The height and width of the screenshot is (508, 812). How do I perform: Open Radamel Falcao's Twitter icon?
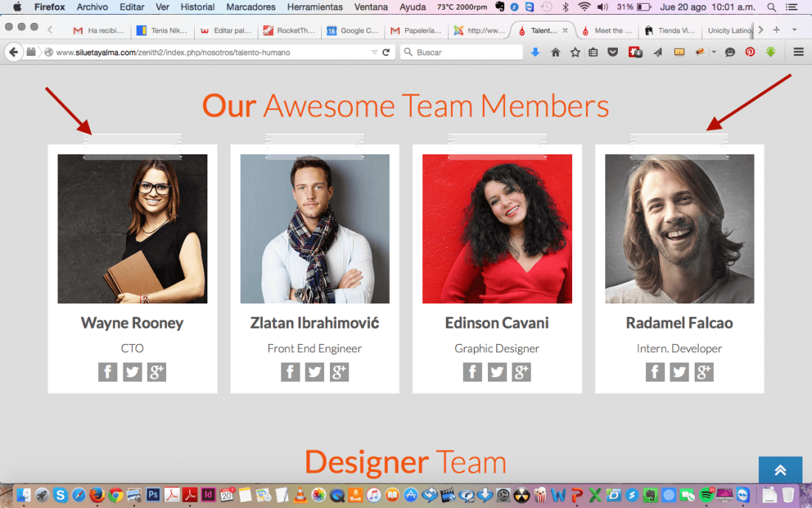(679, 372)
